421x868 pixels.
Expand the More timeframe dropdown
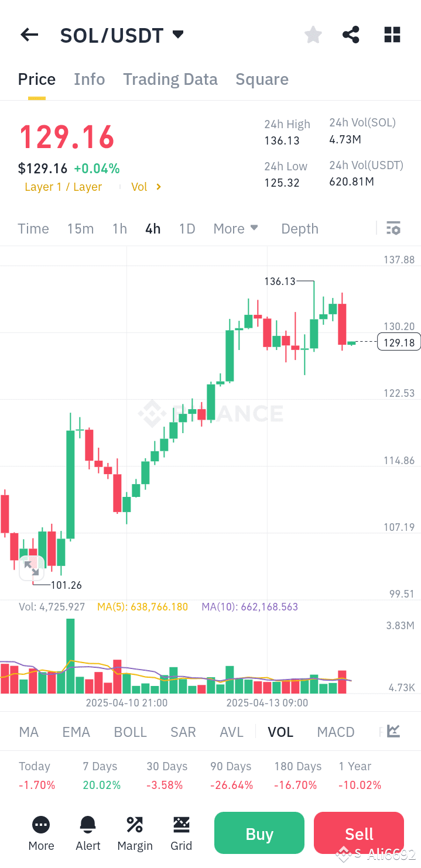235,228
